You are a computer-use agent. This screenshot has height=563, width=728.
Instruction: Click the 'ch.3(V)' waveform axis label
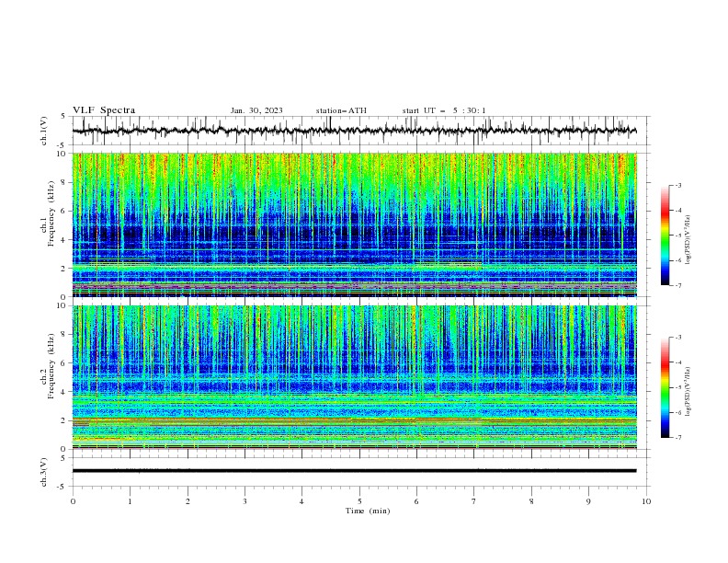click(44, 472)
